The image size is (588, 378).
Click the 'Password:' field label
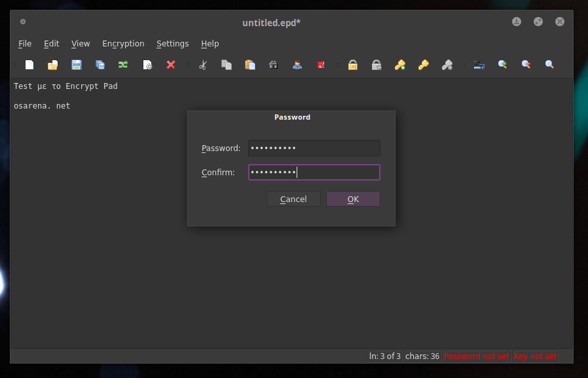point(221,148)
